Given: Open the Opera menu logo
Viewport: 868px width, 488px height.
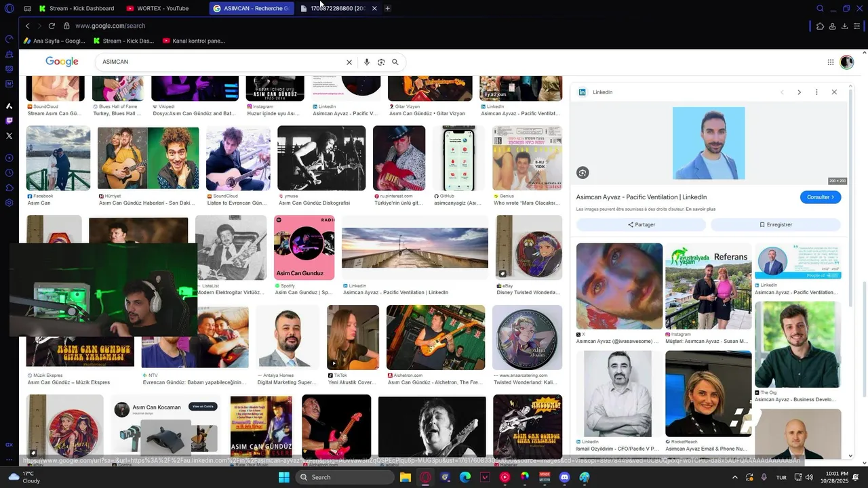Looking at the screenshot, I should [x=9, y=8].
